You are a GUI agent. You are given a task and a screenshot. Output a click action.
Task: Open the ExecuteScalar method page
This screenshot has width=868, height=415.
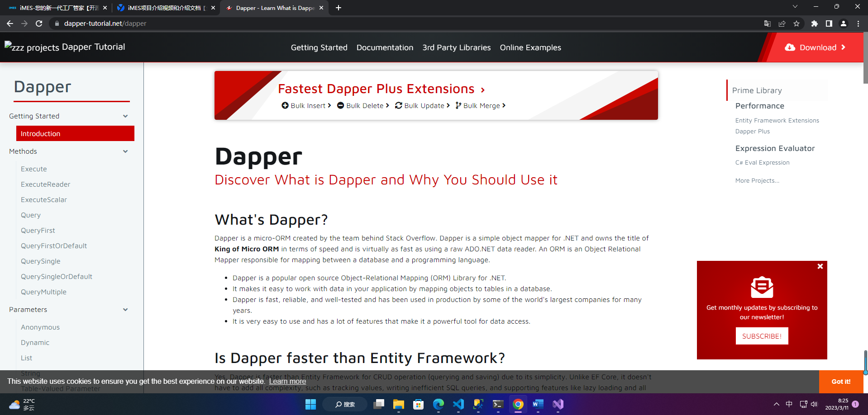(44, 200)
